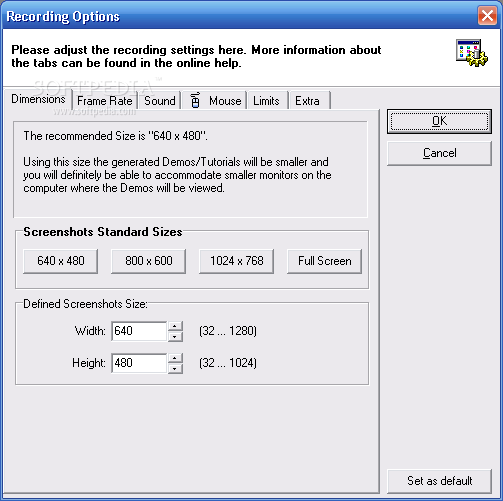Decrease Height with the down spinner arrow

(x=175, y=369)
